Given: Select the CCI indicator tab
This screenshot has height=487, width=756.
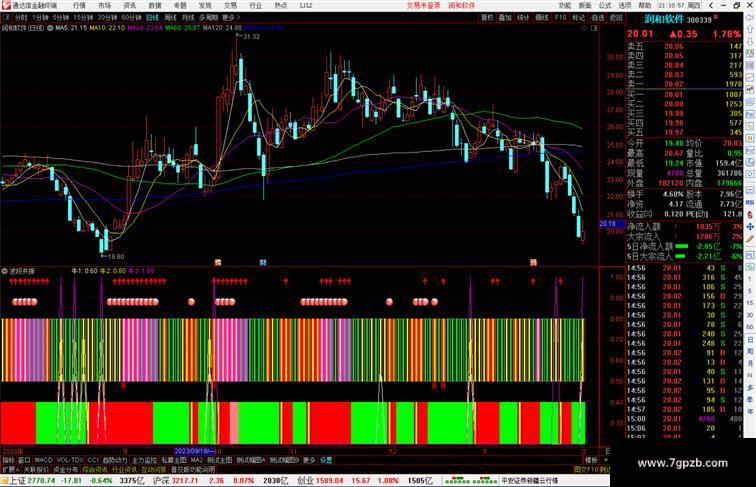Looking at the screenshot, I should [93, 460].
